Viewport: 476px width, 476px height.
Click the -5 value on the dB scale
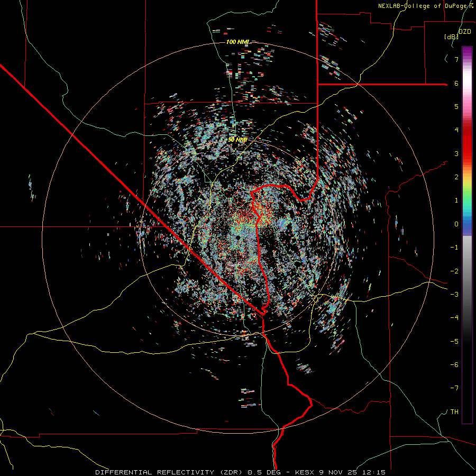click(454, 342)
